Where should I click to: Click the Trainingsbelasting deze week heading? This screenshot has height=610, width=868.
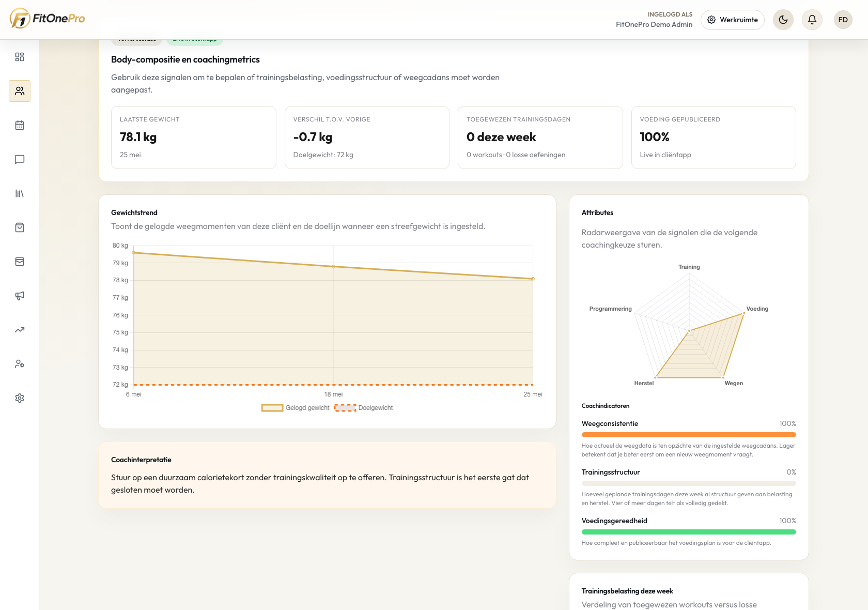(x=627, y=591)
